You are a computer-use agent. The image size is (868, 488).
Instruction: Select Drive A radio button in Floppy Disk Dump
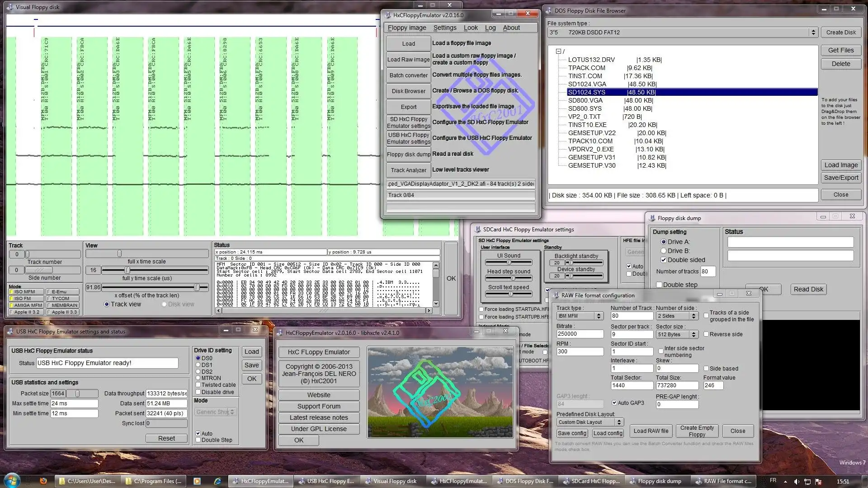[x=664, y=241]
